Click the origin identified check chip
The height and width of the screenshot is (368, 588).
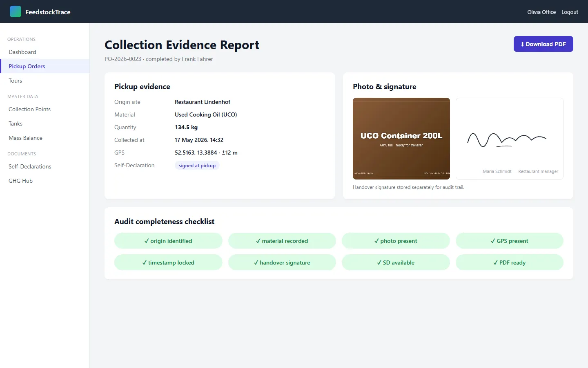(x=168, y=241)
